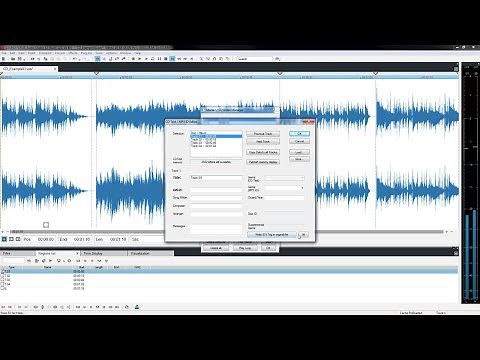Click Copy Data to all Tracks

263,152
